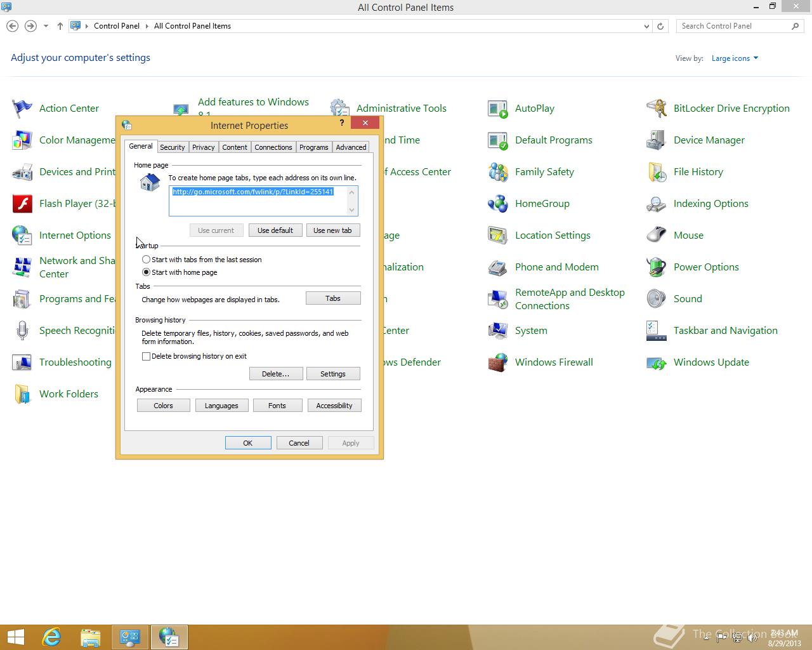
Task: Open the Family Safety icon
Action: (498, 172)
